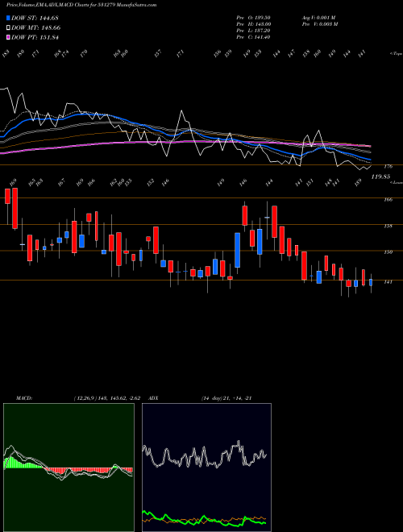
Task: Click the white DOW MT legend swatch
Action: [x=8, y=28]
